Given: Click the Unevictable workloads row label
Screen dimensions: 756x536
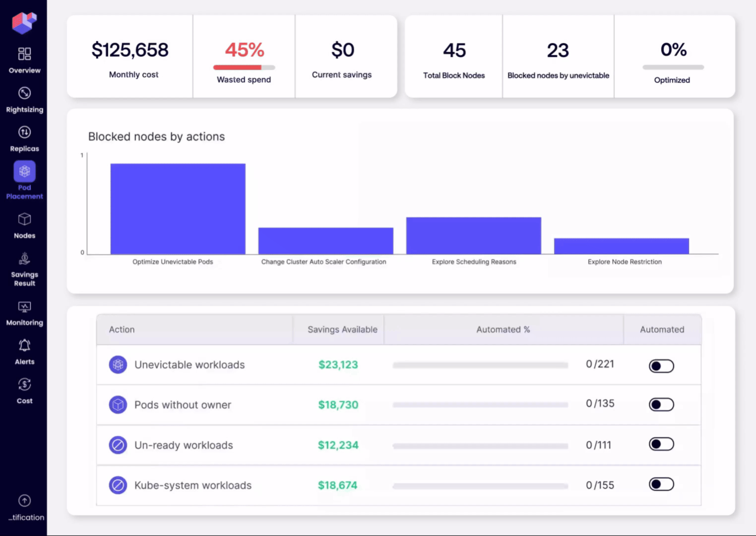Looking at the screenshot, I should pyautogui.click(x=189, y=365).
